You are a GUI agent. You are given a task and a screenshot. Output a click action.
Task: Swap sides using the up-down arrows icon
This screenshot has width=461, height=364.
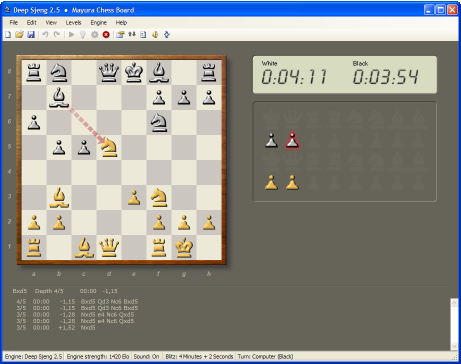click(132, 34)
